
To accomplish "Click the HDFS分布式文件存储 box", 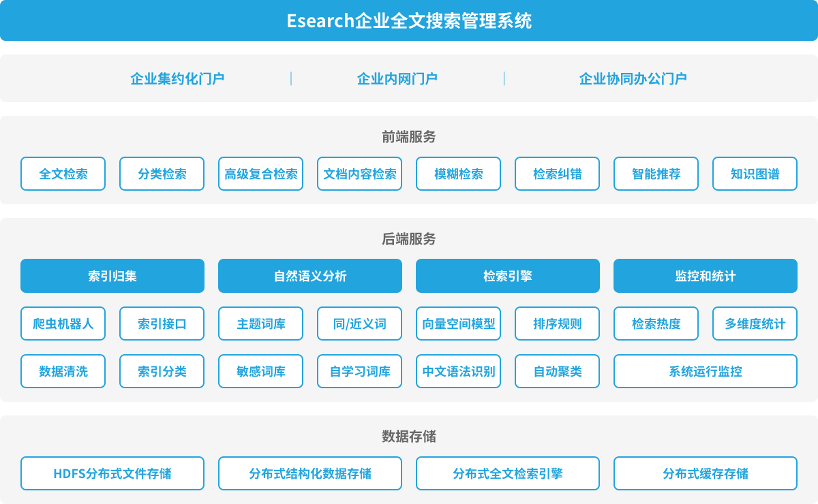I will click(112, 473).
